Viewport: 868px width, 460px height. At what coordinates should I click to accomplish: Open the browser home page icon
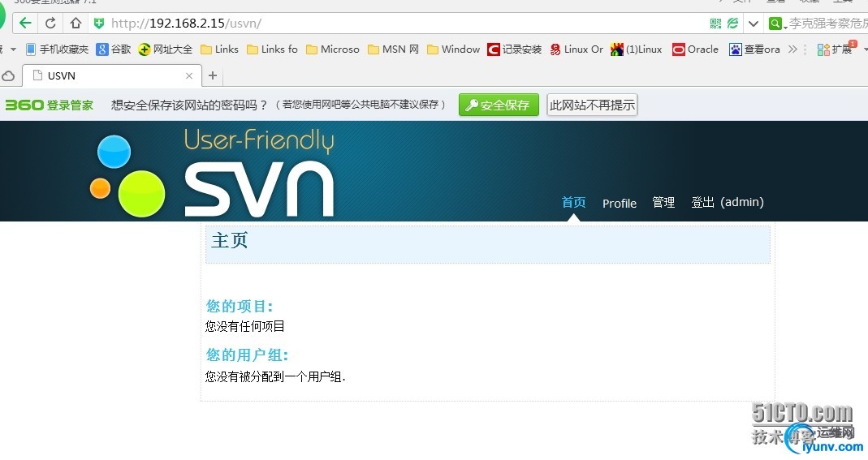(x=76, y=24)
